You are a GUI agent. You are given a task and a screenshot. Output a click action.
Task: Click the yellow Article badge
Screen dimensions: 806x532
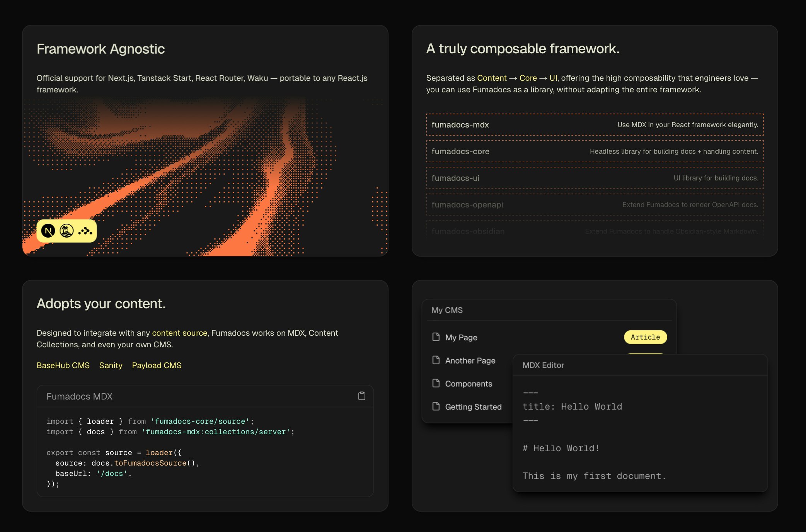[x=645, y=337]
